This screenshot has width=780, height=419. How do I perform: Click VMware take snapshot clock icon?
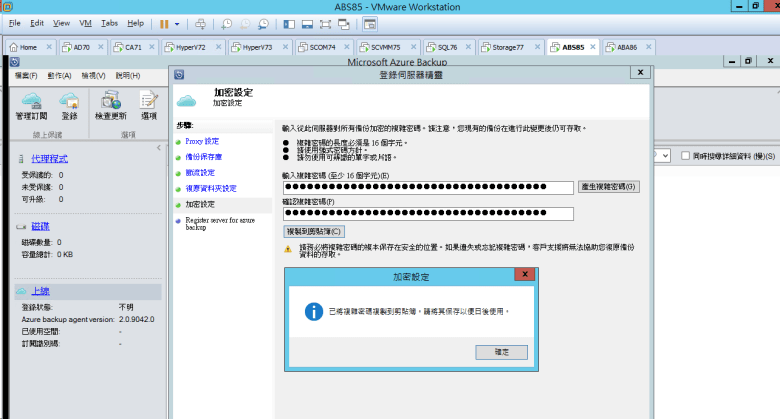click(229, 22)
